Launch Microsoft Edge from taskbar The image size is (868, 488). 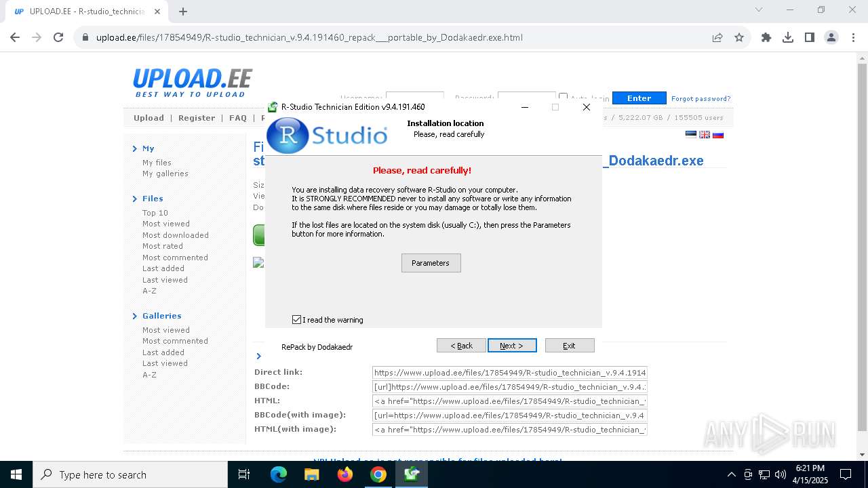click(279, 474)
